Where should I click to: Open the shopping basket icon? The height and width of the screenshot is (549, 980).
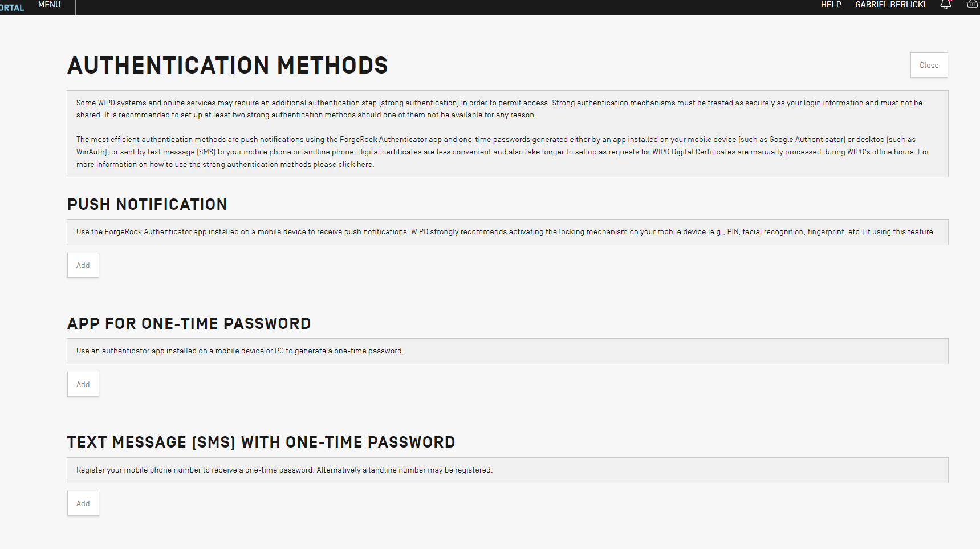tap(972, 5)
